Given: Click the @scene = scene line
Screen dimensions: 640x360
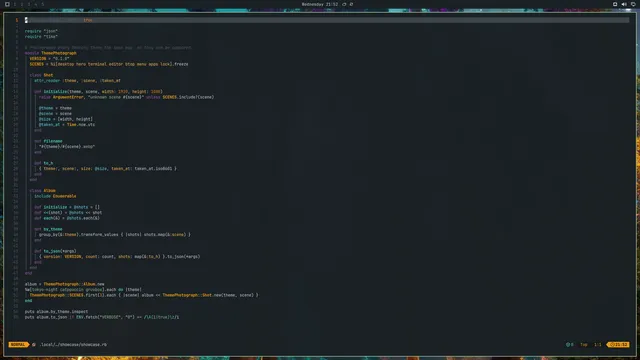Looking at the screenshot, I should [55, 113].
